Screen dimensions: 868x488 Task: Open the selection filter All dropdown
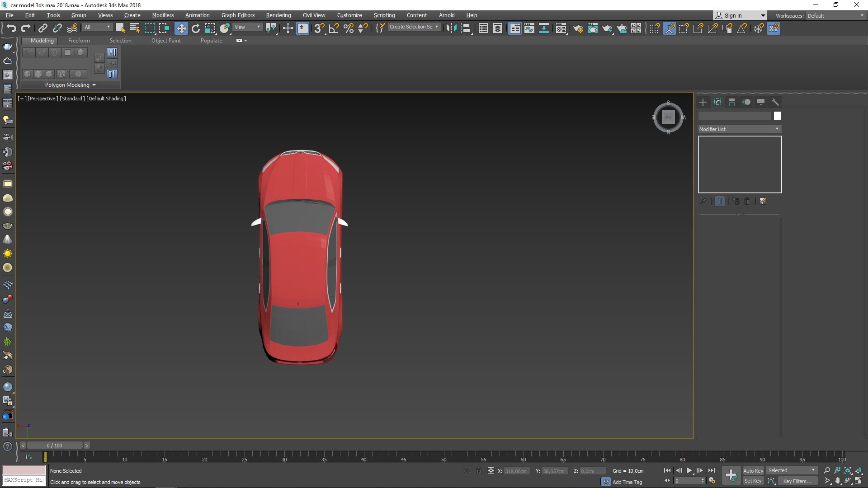click(x=97, y=27)
